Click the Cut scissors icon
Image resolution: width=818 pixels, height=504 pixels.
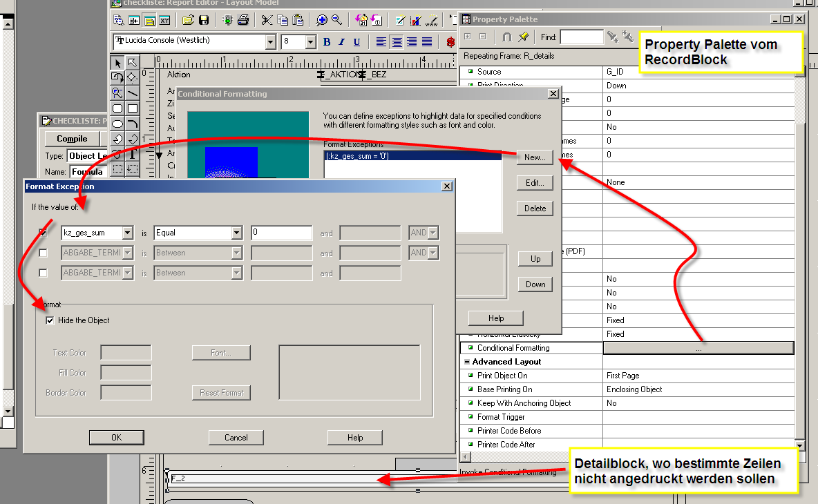click(267, 20)
